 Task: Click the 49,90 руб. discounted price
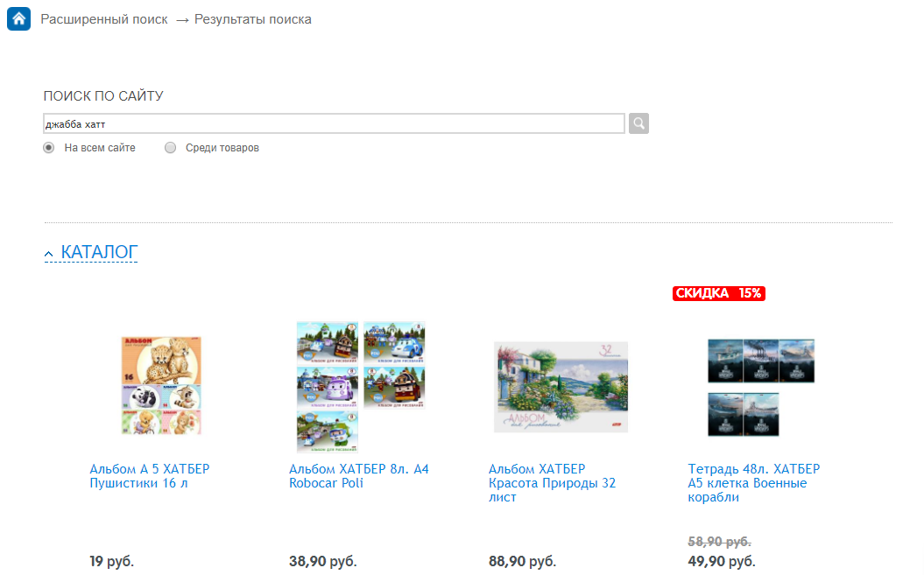[722, 562]
